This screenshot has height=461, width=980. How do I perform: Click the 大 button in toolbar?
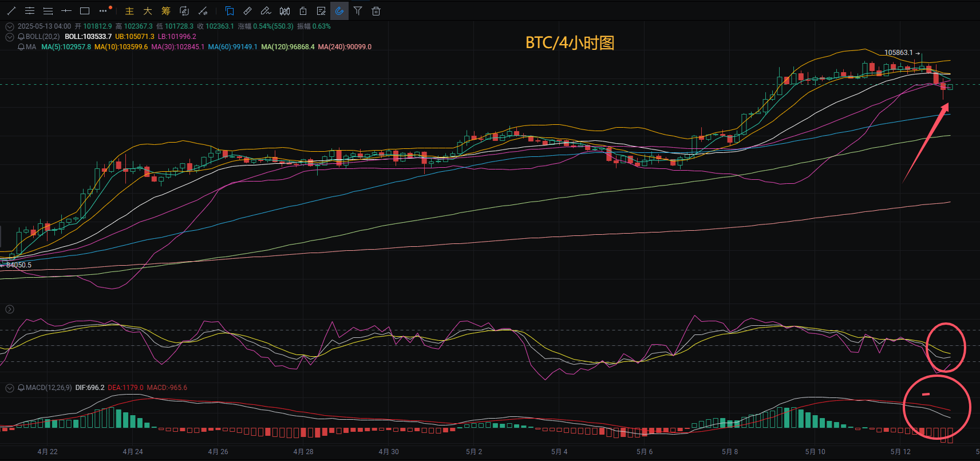pyautogui.click(x=148, y=11)
